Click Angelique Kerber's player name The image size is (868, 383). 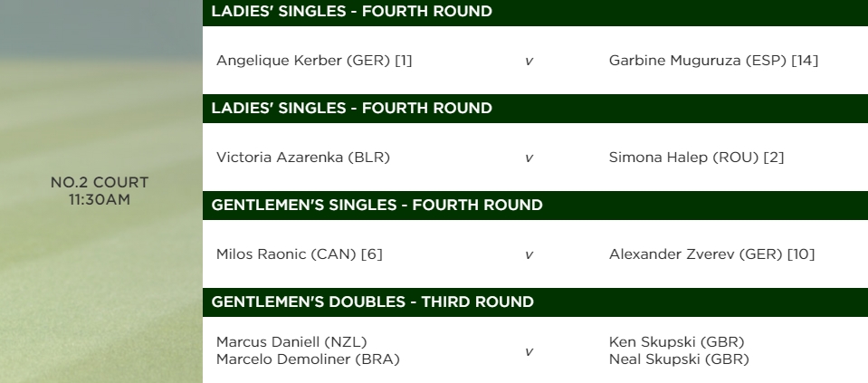(314, 61)
